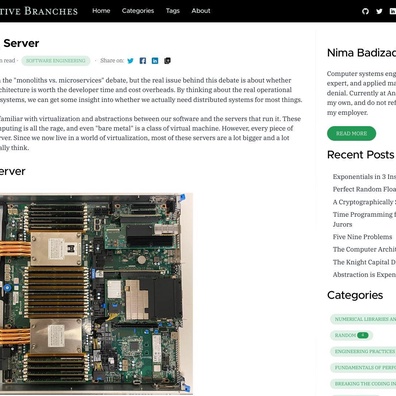Open the LinkedIn icon in the header
Image resolution: width=396 pixels, height=396 pixels.
point(393,11)
